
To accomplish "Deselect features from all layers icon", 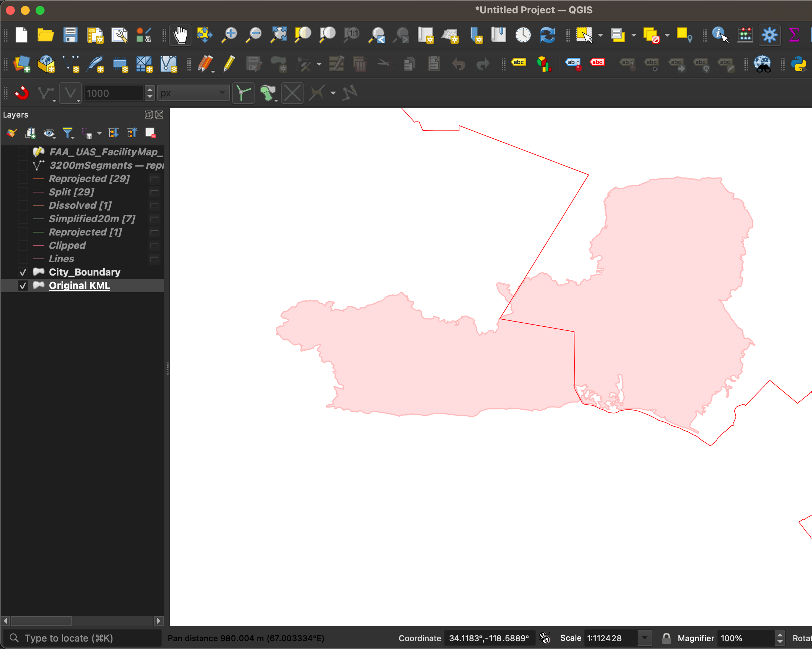I will click(652, 35).
